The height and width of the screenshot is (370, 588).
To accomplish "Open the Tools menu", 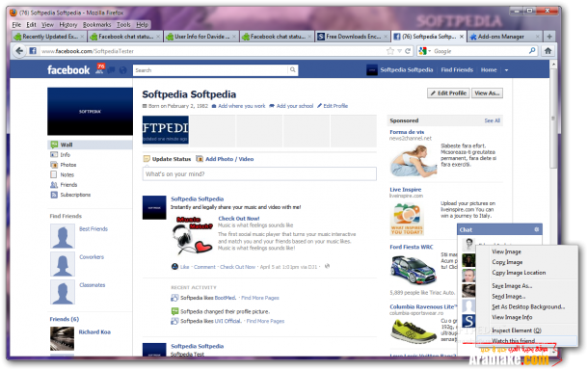I will [123, 25].
